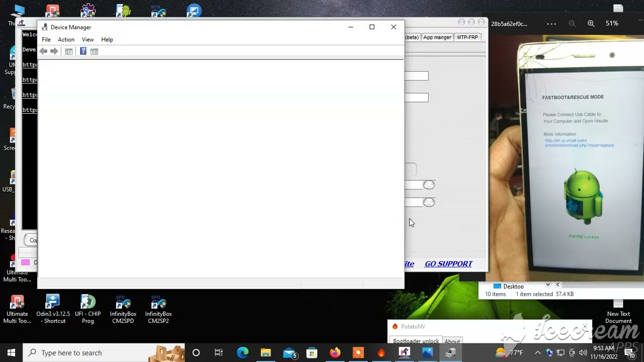The height and width of the screenshot is (362, 644).
Task: Click the lower browse (...) button
Action: pos(429,202)
